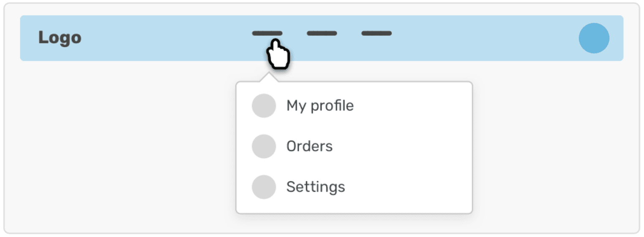This screenshot has height=237, width=644.
Task: Click the gray icon beside Settings
Action: pos(264,187)
